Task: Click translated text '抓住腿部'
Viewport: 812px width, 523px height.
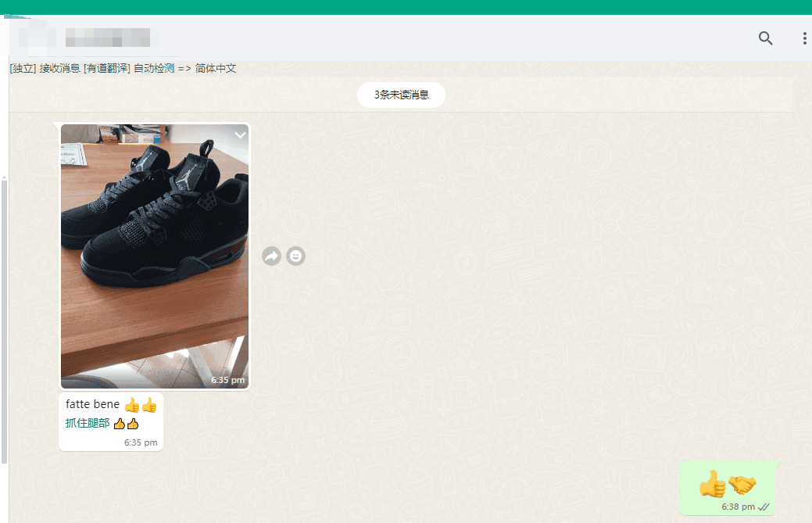Action: point(88,424)
